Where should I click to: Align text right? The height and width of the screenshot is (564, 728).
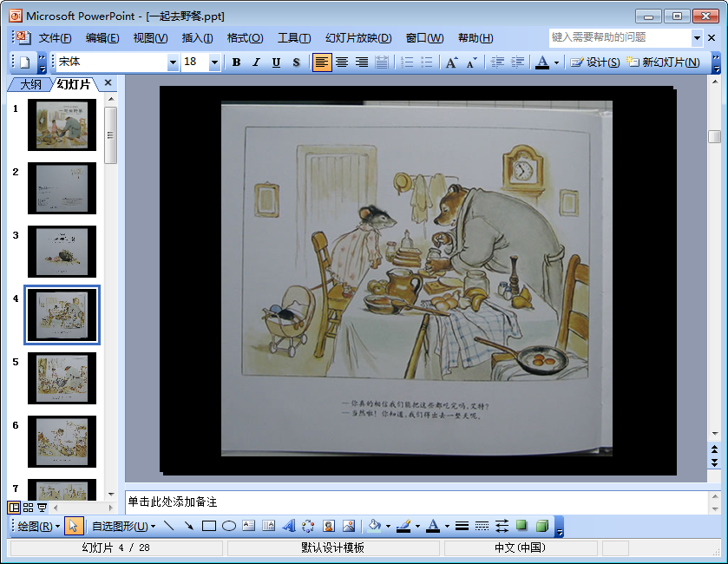tap(362, 62)
